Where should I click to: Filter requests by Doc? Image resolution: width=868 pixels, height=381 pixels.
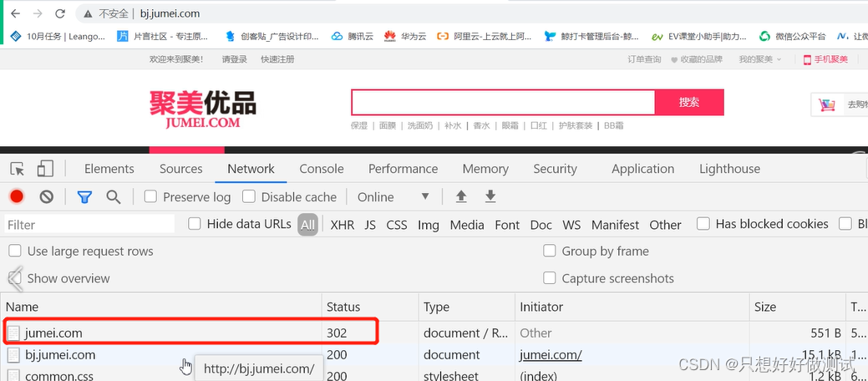(541, 225)
